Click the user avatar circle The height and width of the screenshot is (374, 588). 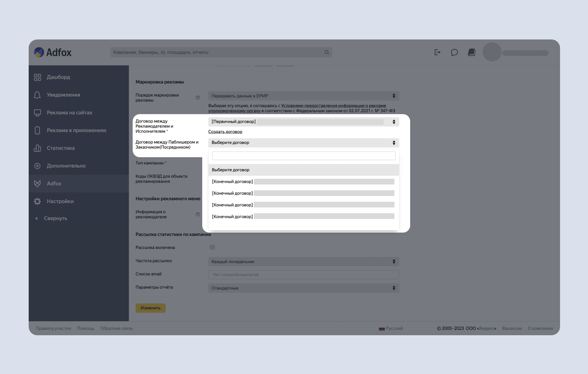pos(492,52)
